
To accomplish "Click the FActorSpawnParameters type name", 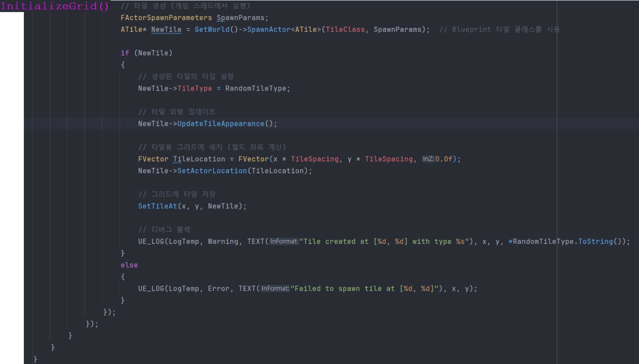I will (166, 18).
